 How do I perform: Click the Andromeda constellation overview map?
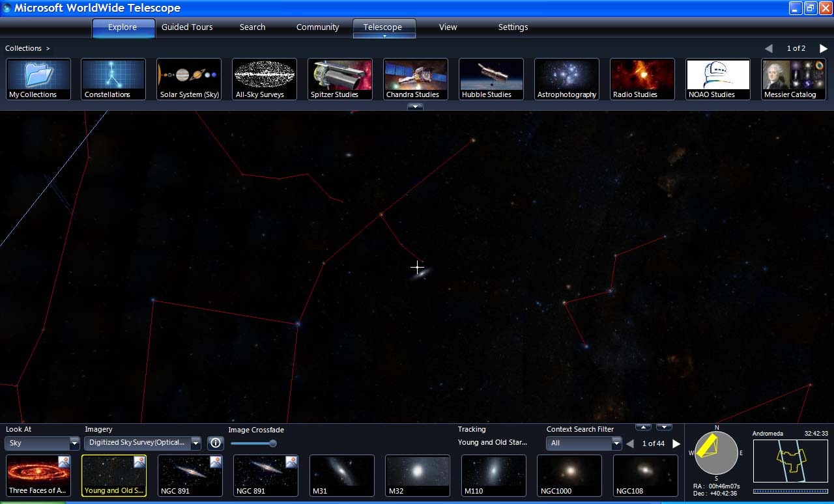tap(790, 461)
